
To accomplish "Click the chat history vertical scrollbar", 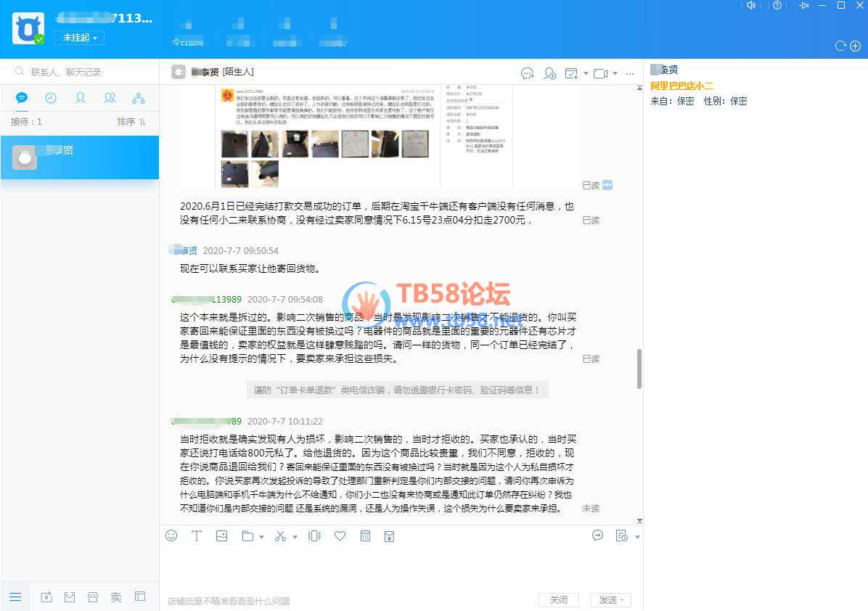I will [639, 368].
